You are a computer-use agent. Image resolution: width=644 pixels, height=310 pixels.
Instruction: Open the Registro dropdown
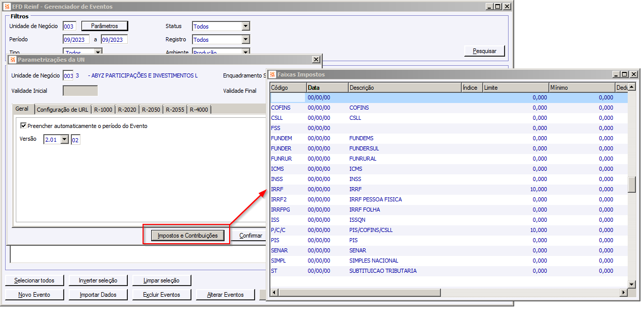246,39
